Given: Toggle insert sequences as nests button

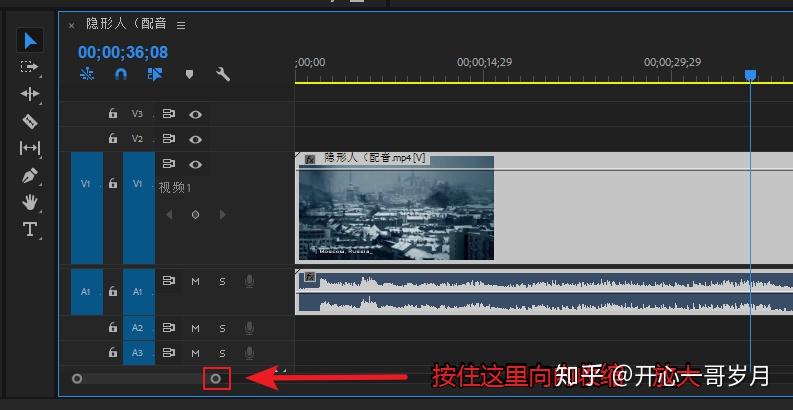Looking at the screenshot, I should (87, 74).
